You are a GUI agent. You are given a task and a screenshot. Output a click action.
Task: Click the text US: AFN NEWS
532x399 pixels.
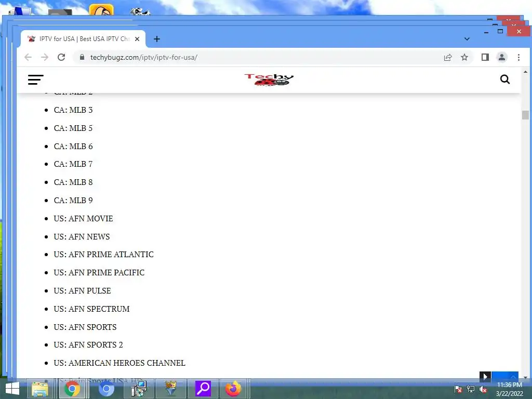click(x=82, y=236)
